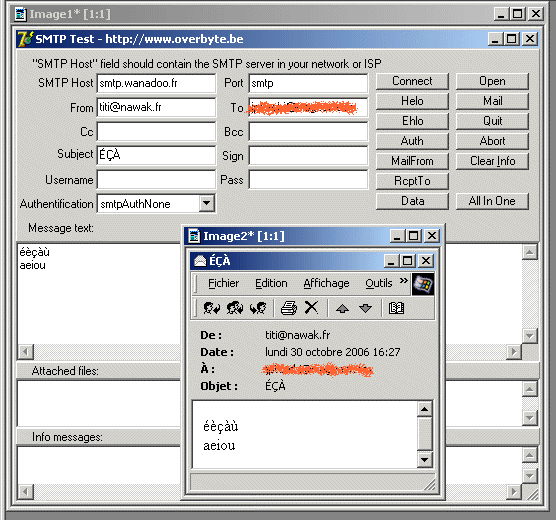Screen dimensions: 556x520
Task: Open the Affichage menu
Action: click(326, 283)
